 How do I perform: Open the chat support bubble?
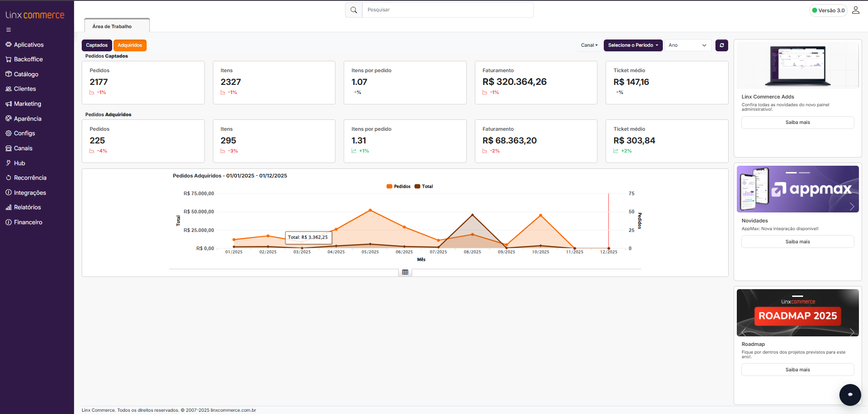(x=850, y=394)
